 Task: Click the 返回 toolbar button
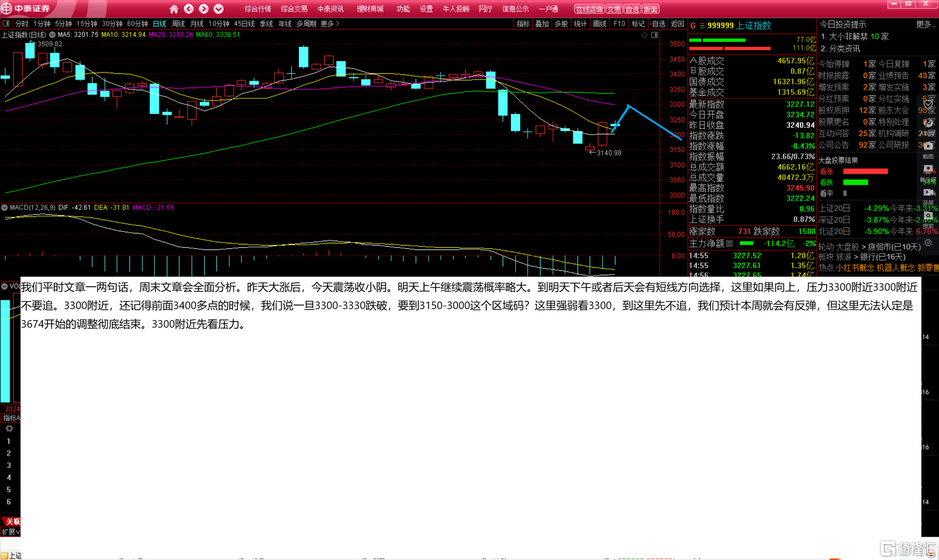click(x=678, y=24)
